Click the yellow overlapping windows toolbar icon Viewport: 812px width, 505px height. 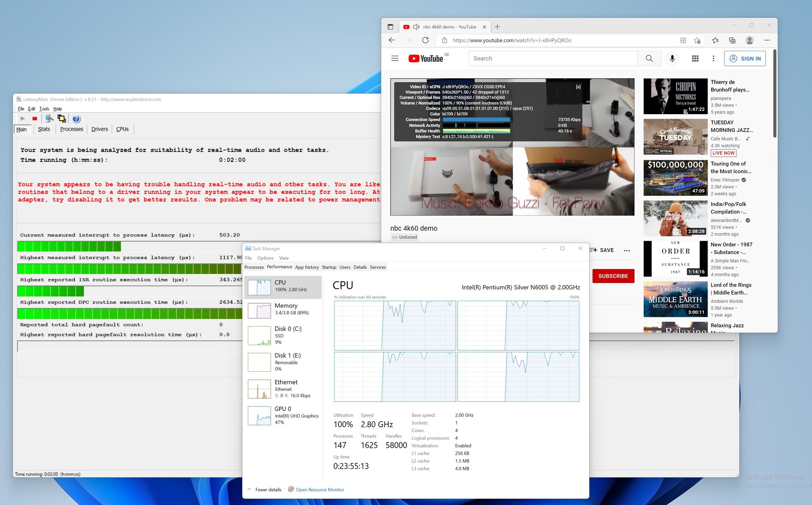point(62,119)
